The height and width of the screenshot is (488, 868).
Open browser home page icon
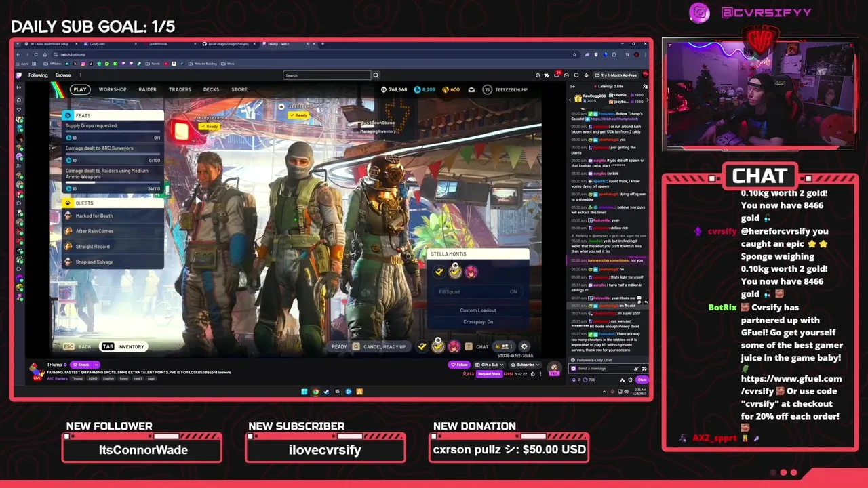point(45,54)
